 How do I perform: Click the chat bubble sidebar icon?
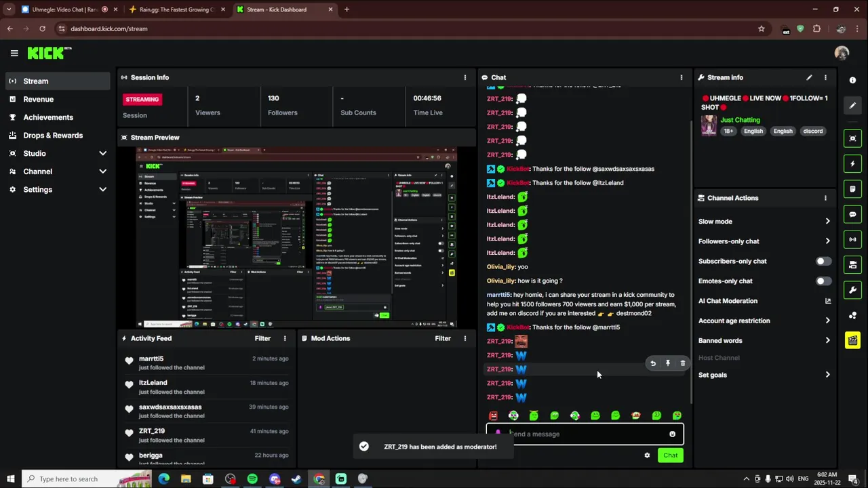[852, 214]
